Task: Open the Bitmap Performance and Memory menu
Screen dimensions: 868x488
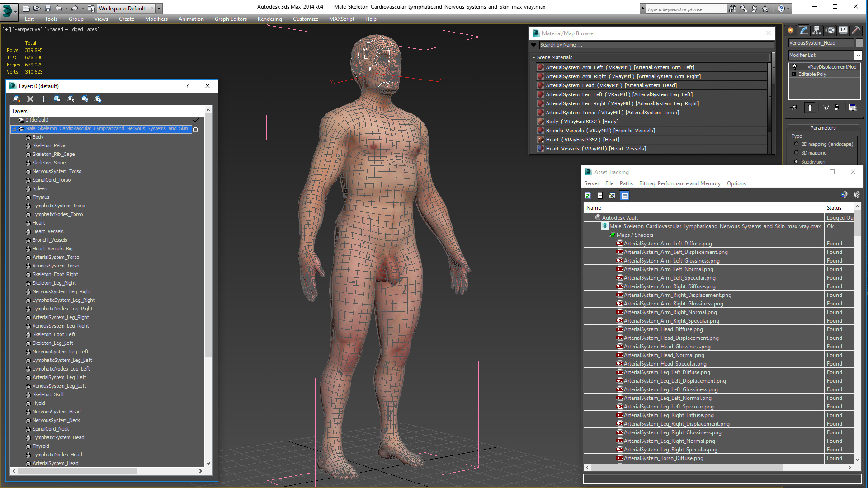Action: pos(679,183)
